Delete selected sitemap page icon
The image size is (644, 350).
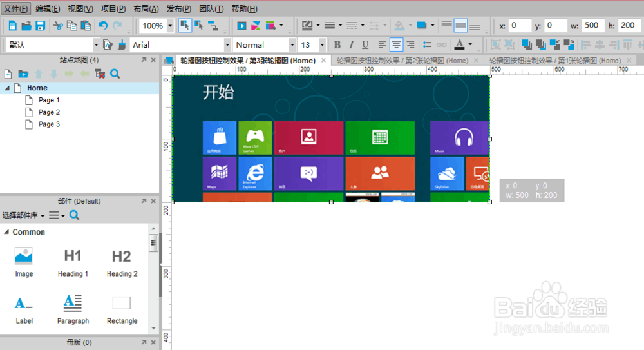[x=100, y=74]
